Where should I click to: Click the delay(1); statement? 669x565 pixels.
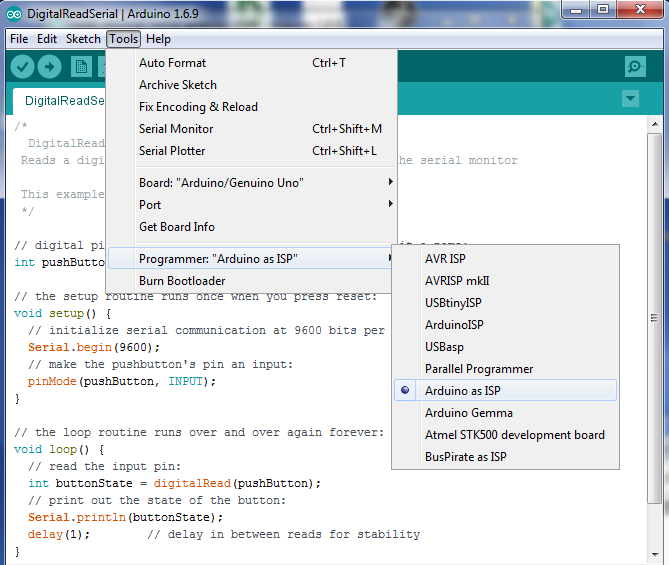[59, 534]
